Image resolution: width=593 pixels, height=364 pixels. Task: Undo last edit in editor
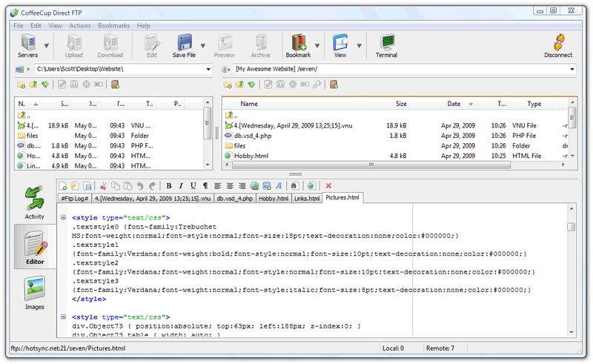(x=140, y=186)
